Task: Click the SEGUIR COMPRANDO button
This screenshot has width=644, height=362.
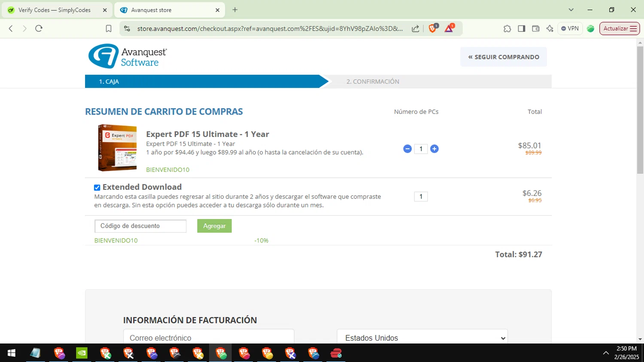Action: point(504,57)
